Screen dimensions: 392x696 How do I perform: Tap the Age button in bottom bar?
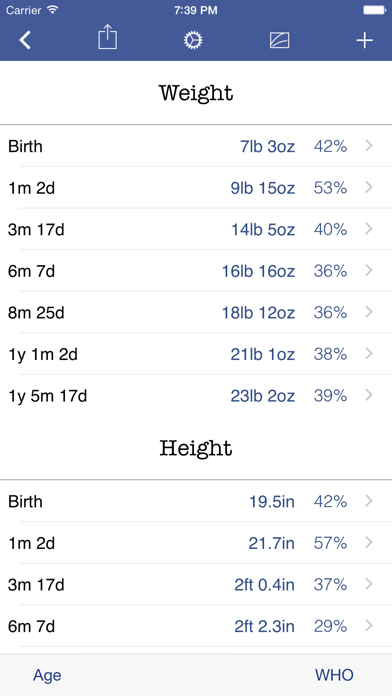click(47, 675)
